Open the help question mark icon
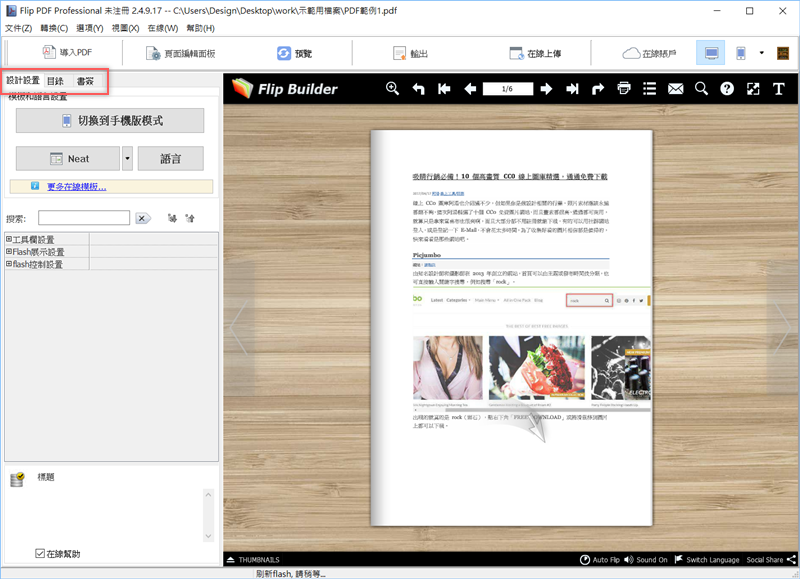 pos(727,89)
